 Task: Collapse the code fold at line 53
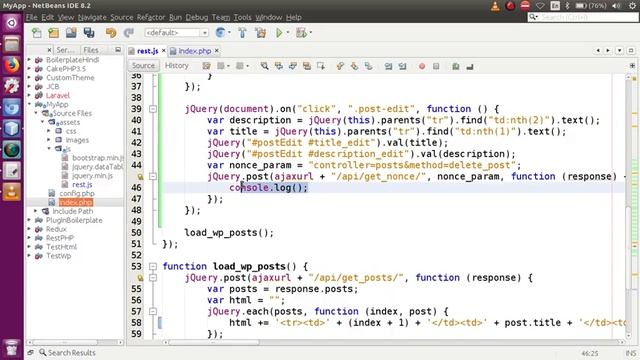coord(153,267)
